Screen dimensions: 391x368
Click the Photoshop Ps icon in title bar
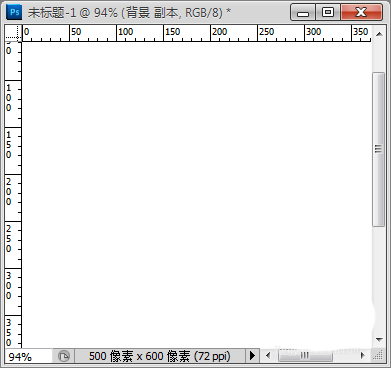(x=14, y=13)
